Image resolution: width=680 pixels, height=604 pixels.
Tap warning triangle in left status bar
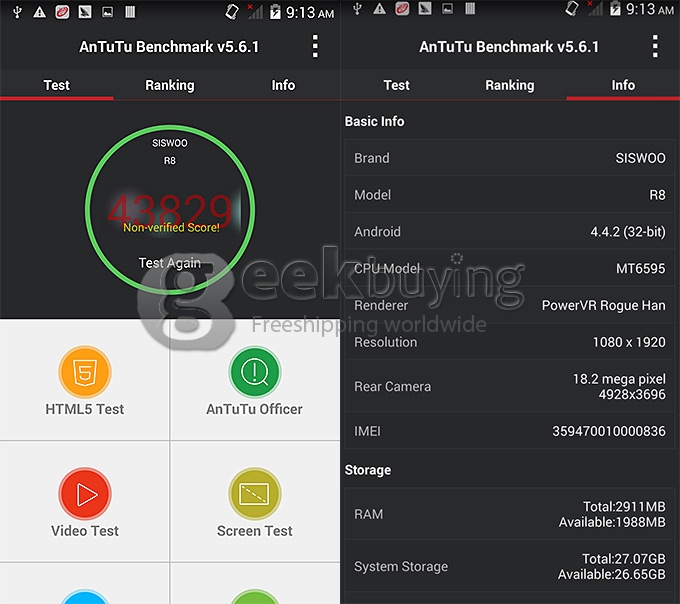(x=39, y=12)
